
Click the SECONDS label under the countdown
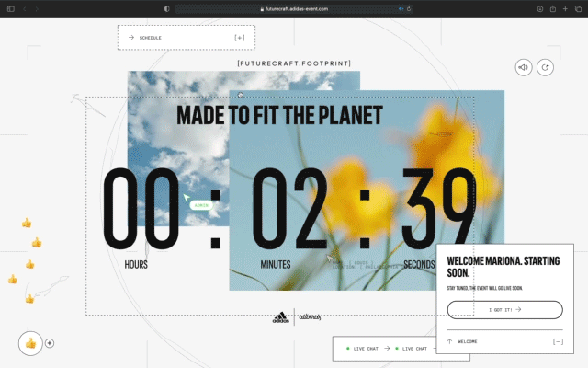coord(419,264)
